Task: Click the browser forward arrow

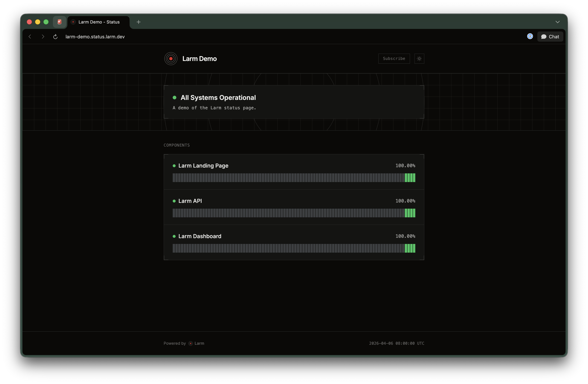Action: (43, 37)
